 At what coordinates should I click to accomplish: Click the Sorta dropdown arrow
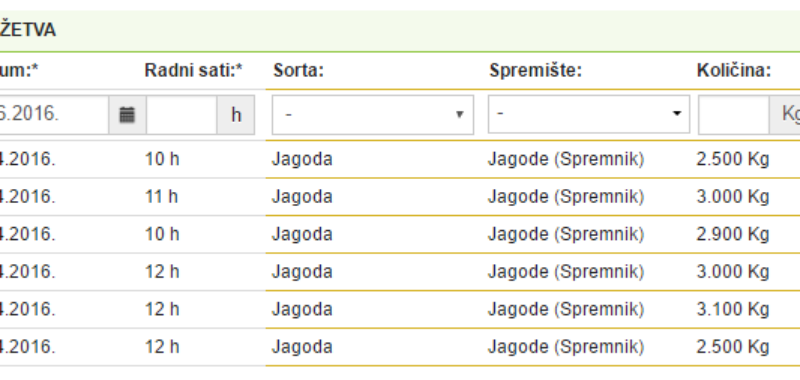459,115
